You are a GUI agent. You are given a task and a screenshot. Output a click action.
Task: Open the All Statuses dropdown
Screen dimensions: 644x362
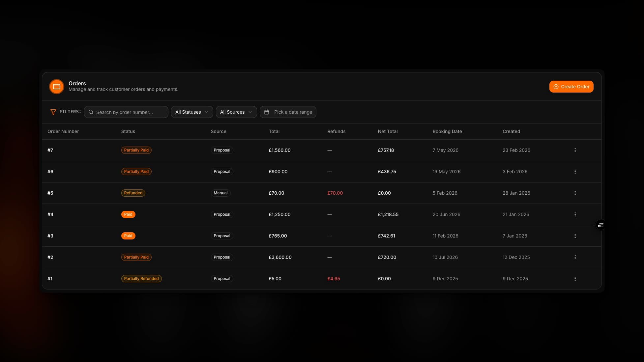pos(191,112)
